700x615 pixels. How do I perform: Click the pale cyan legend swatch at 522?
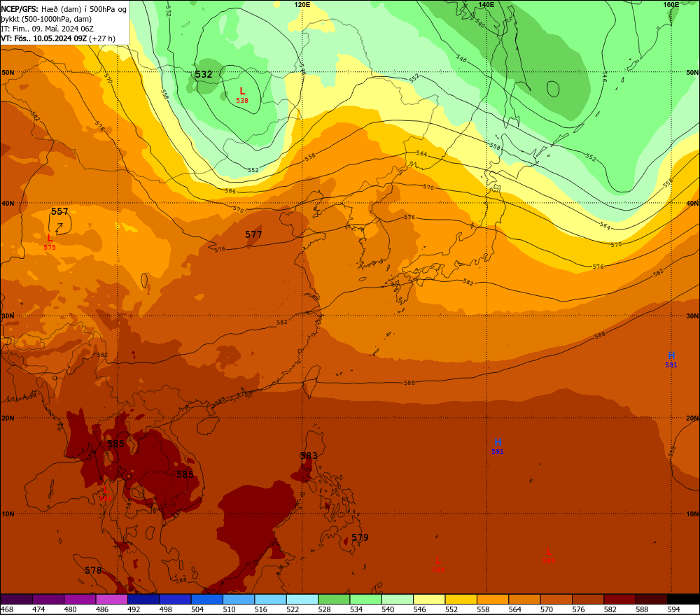pos(302,599)
